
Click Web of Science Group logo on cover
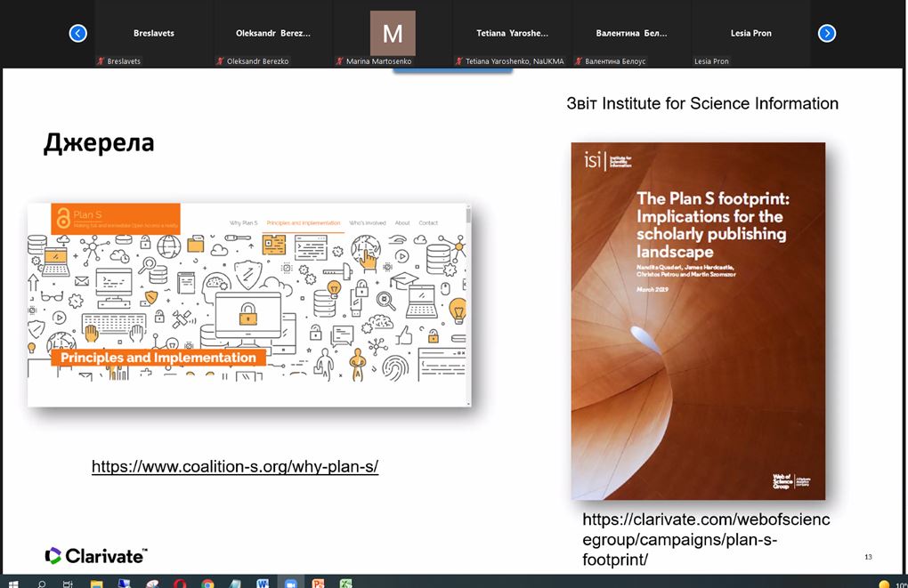(x=791, y=481)
